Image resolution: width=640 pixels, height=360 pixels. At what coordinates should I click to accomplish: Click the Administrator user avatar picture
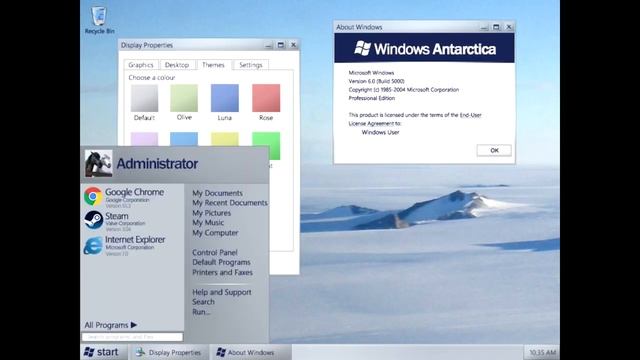[98, 163]
